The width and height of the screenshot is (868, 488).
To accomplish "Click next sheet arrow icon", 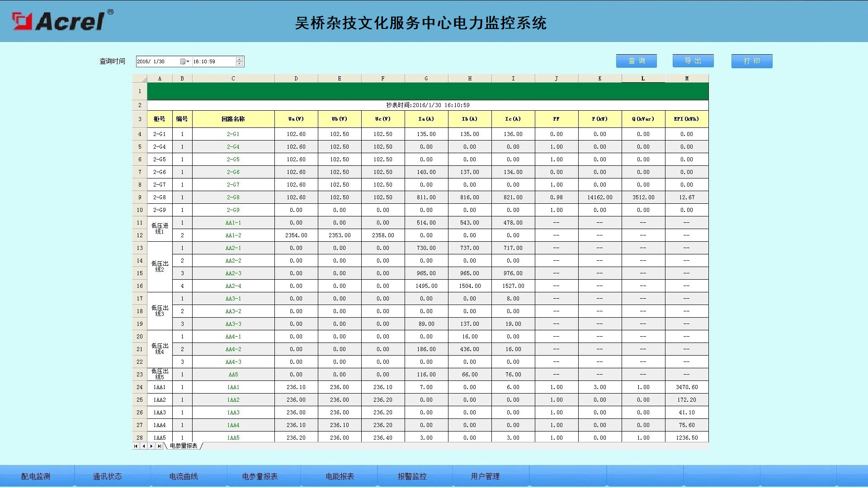I will pos(151,446).
